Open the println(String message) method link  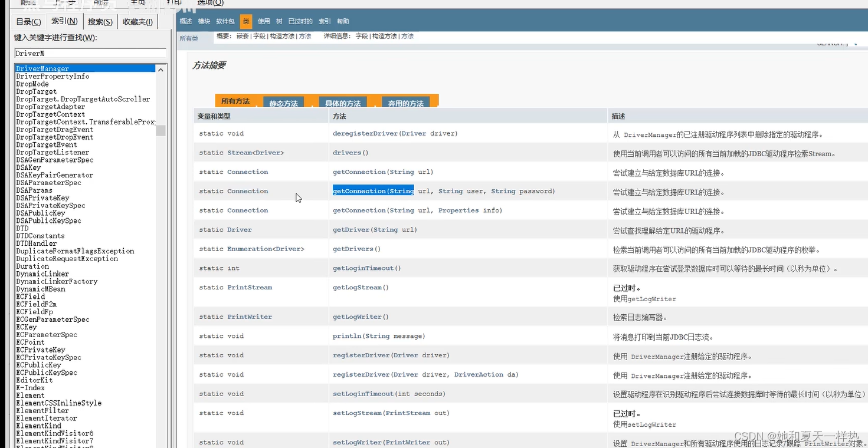(x=346, y=336)
